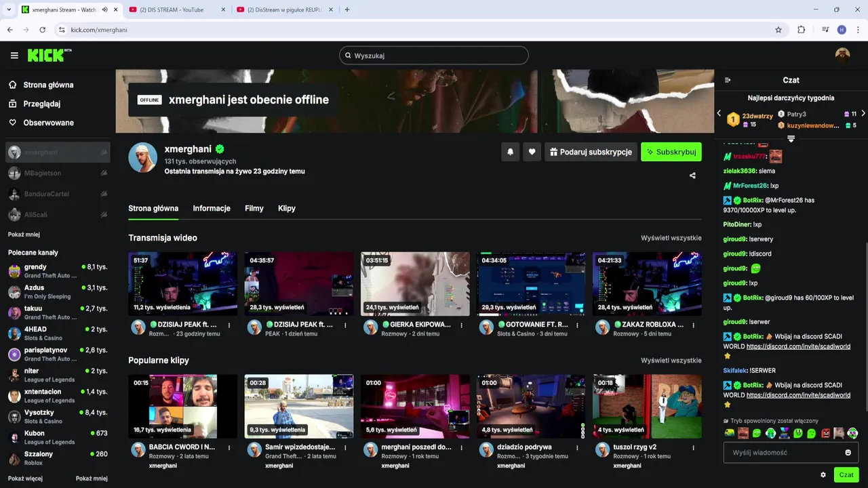Click Wyświetl wszystkie for Popularne klipy

click(x=671, y=361)
